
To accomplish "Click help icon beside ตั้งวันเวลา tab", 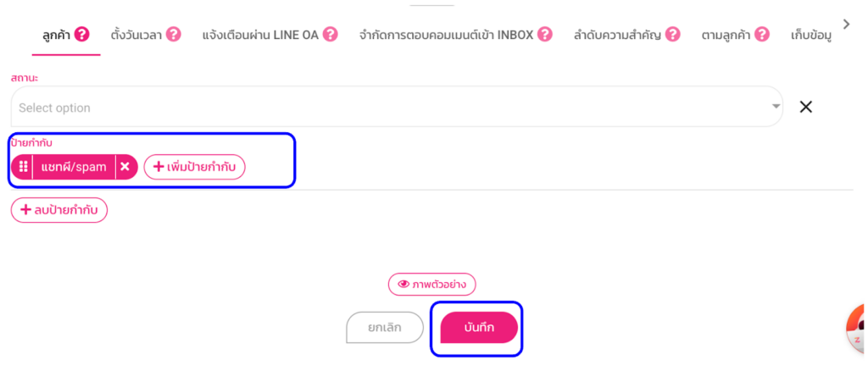I will tap(174, 35).
